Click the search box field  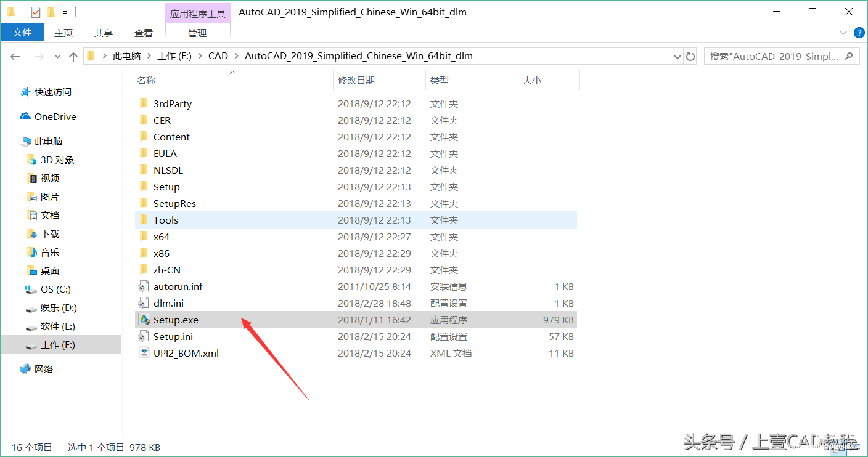coord(782,56)
